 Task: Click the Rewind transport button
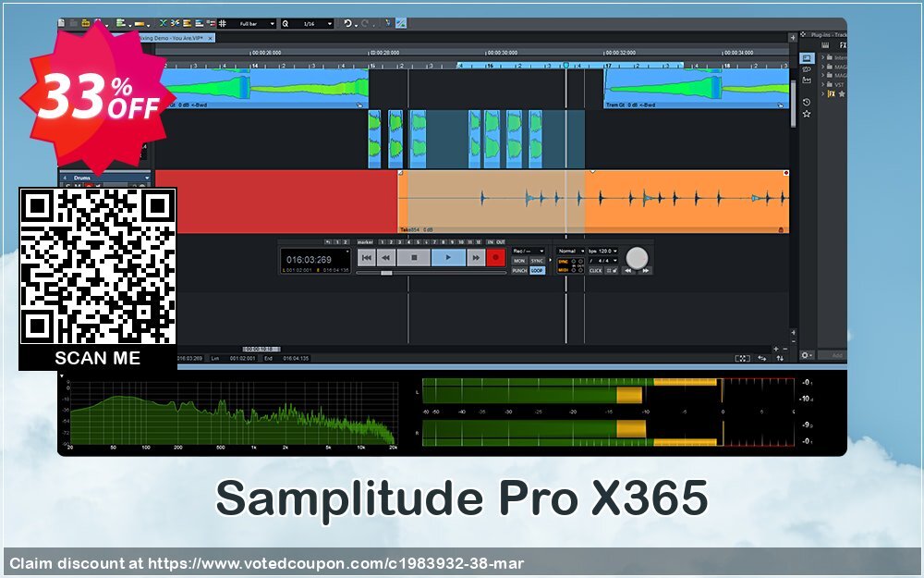tap(386, 258)
